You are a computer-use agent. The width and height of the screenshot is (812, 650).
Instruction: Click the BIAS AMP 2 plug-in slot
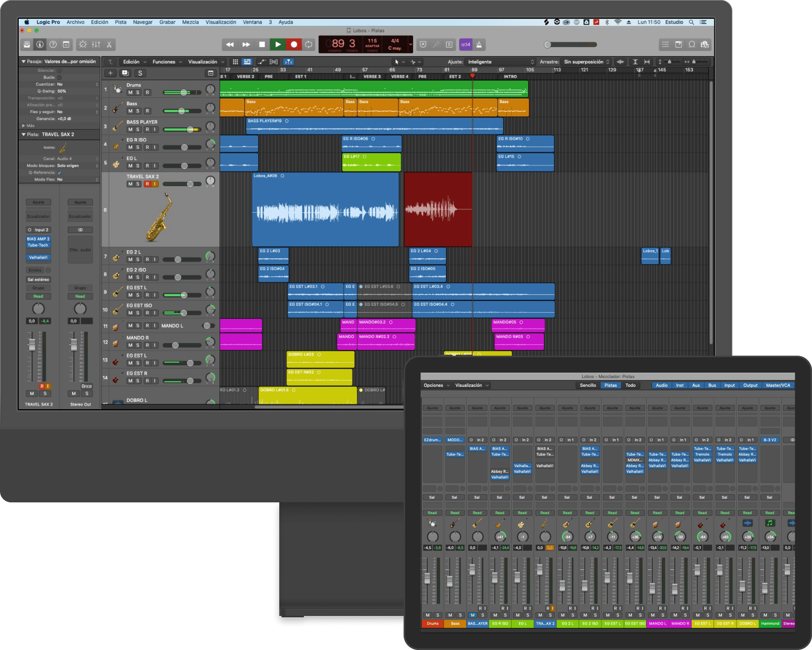[x=39, y=239]
